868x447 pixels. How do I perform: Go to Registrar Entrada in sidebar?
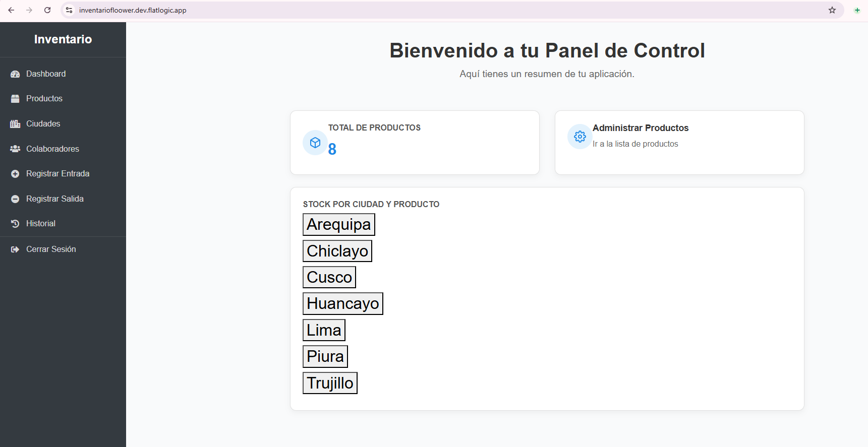[57, 174]
